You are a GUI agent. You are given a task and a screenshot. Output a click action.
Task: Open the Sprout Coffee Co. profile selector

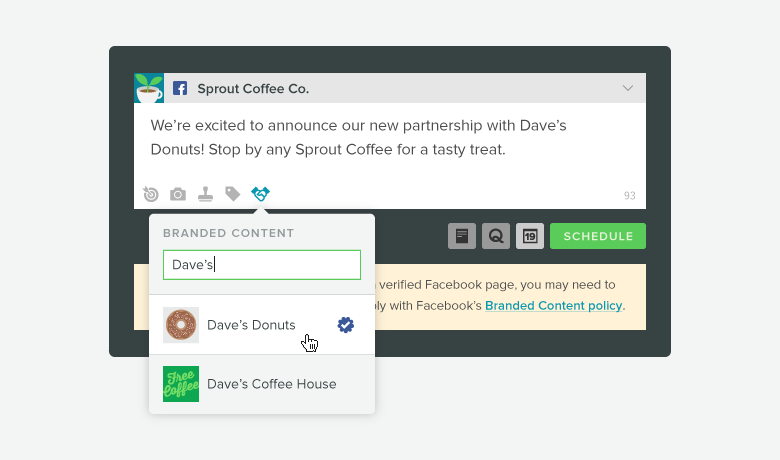click(390, 88)
